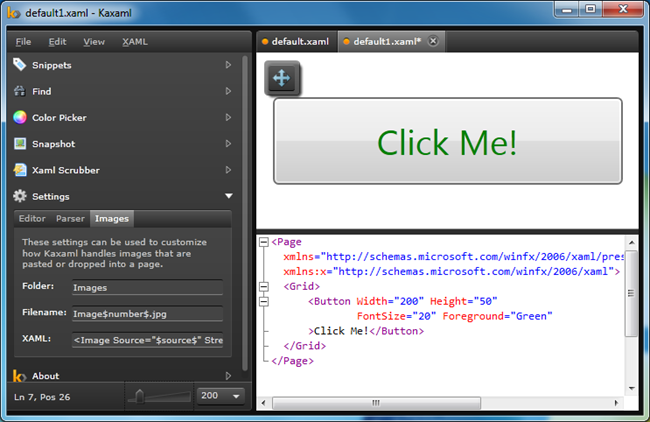Click the Settings gear icon
Viewport: 650px width, 422px height.
19,196
